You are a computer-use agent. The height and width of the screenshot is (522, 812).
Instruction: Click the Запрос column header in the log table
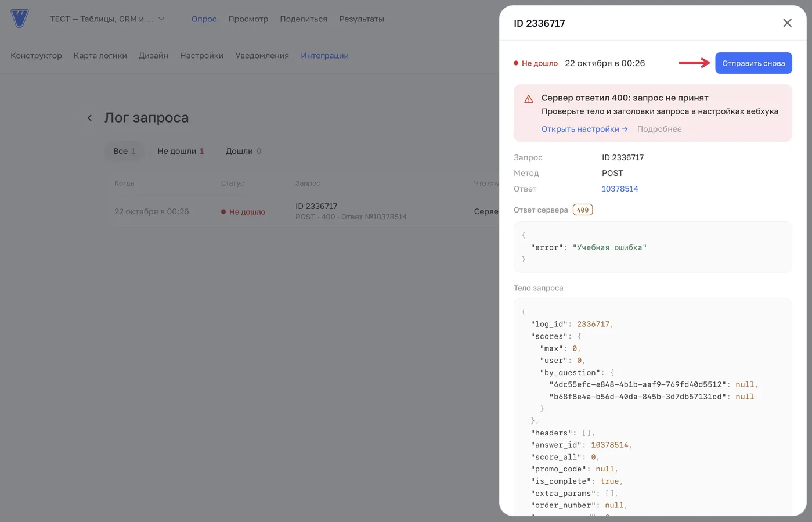[x=308, y=183]
